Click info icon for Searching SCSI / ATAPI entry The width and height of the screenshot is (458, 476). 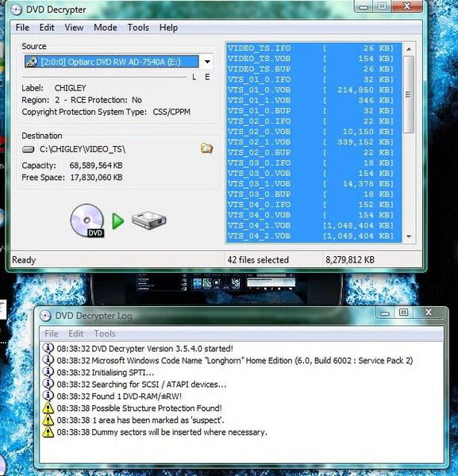click(48, 384)
